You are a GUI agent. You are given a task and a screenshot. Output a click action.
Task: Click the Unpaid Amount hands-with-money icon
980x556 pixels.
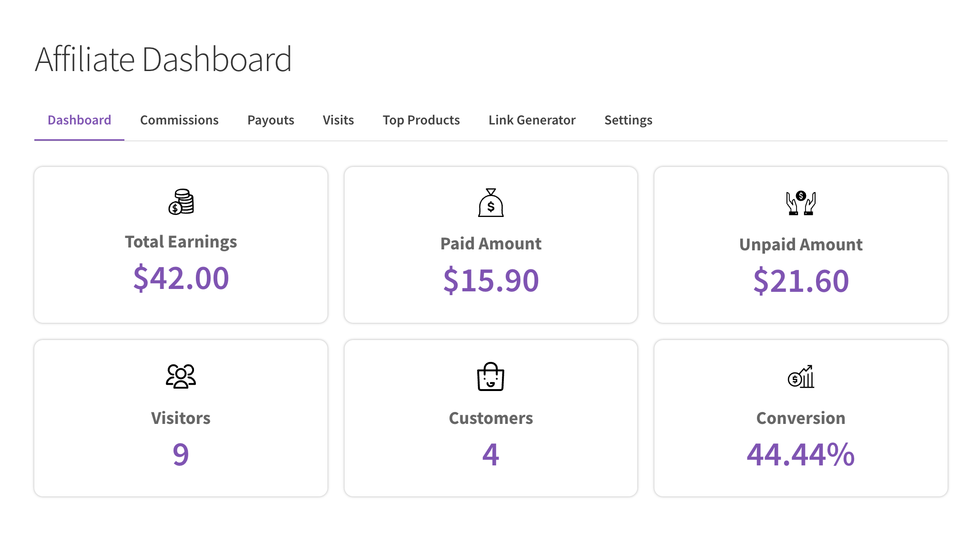(x=801, y=202)
